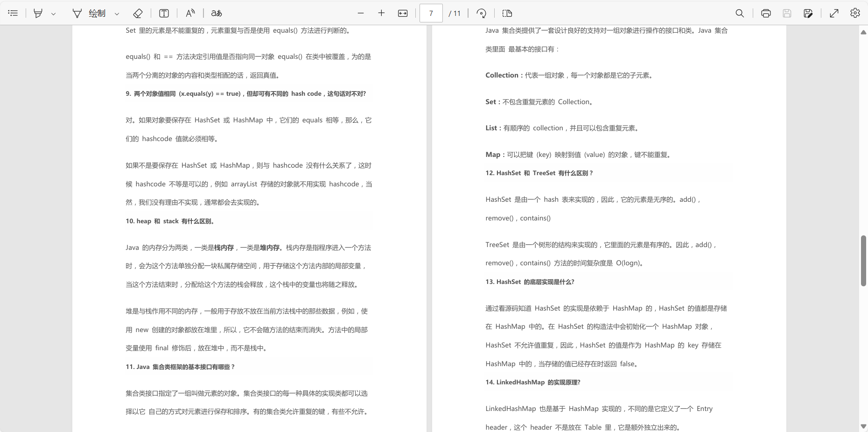Print the PDF document

(x=766, y=13)
